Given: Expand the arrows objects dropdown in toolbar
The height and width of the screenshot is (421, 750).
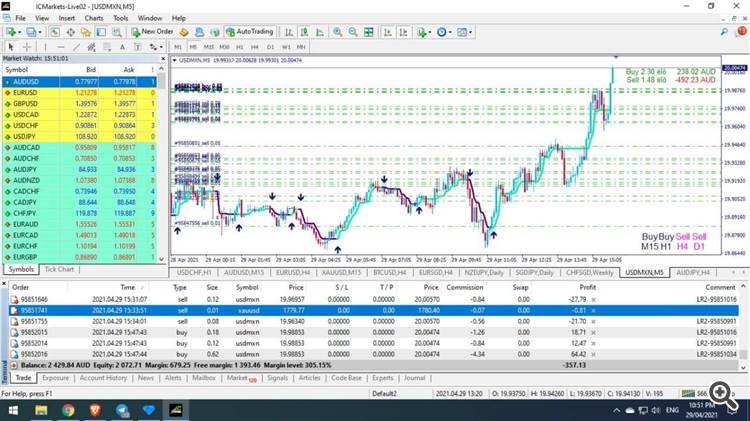Looking at the screenshot, I should coord(161,47).
